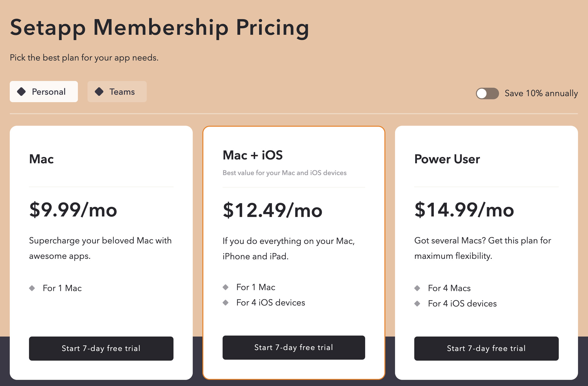588x386 pixels.
Task: Switch to the Teams plans tab
Action: 117,92
